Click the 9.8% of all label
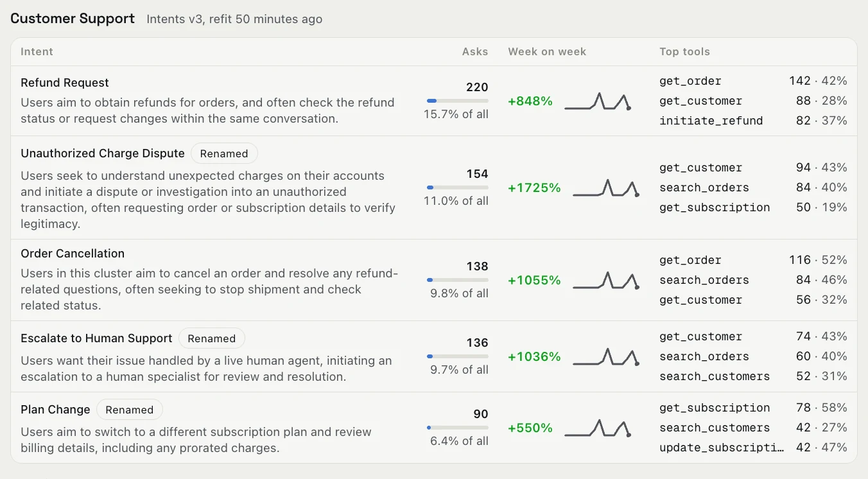This screenshot has height=479, width=868. point(459,293)
